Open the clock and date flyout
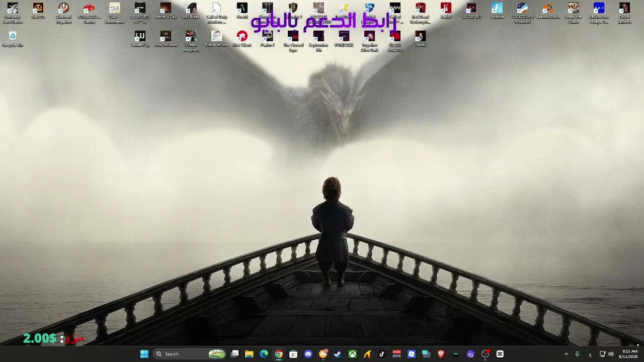The image size is (644, 362). [x=629, y=354]
